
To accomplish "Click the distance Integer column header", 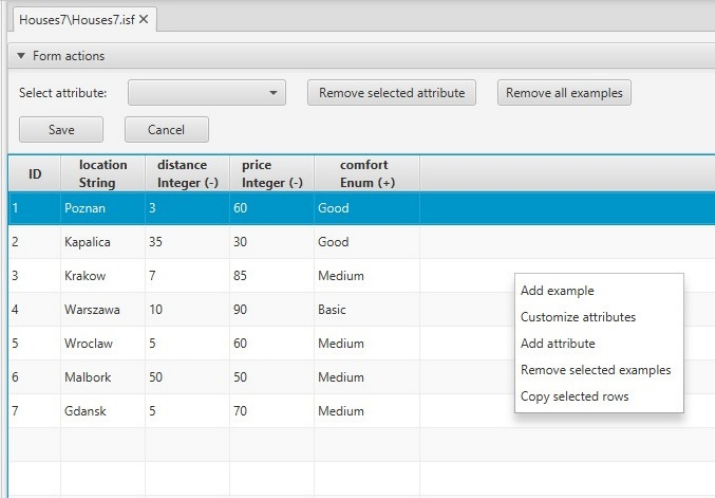I will [187, 174].
